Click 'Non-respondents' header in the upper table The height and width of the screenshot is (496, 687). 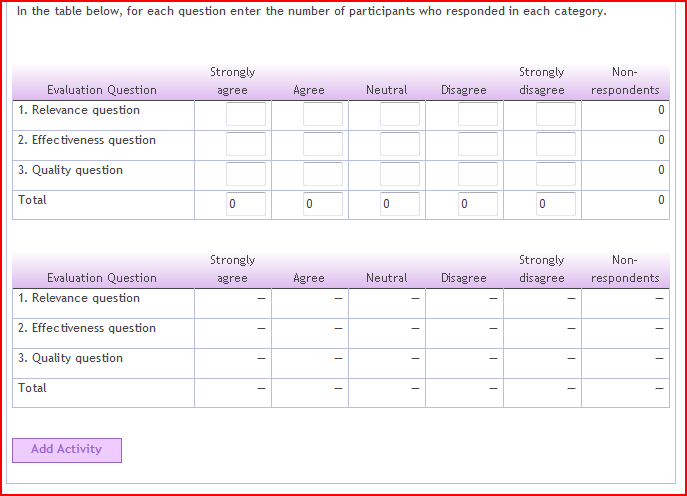(625, 81)
